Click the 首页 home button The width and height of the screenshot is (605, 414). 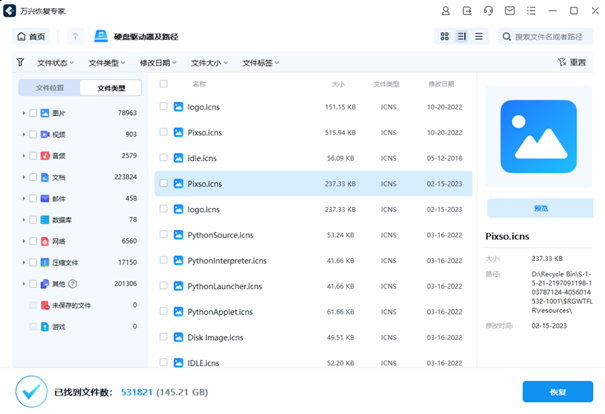pyautogui.click(x=32, y=37)
